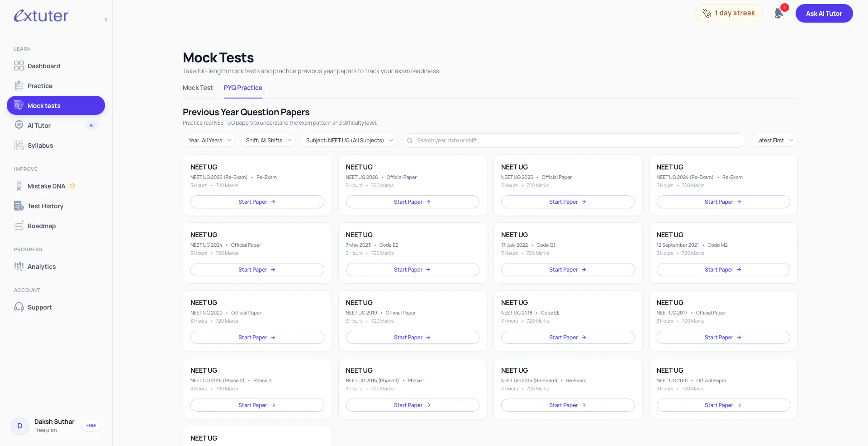Click the Previous Year Question Papers heading

tap(246, 112)
